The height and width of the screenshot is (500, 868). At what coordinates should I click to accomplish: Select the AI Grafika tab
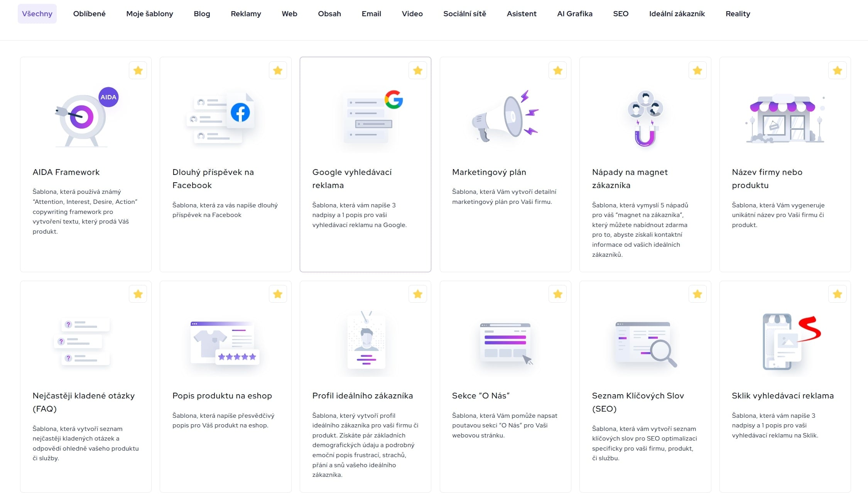(574, 14)
